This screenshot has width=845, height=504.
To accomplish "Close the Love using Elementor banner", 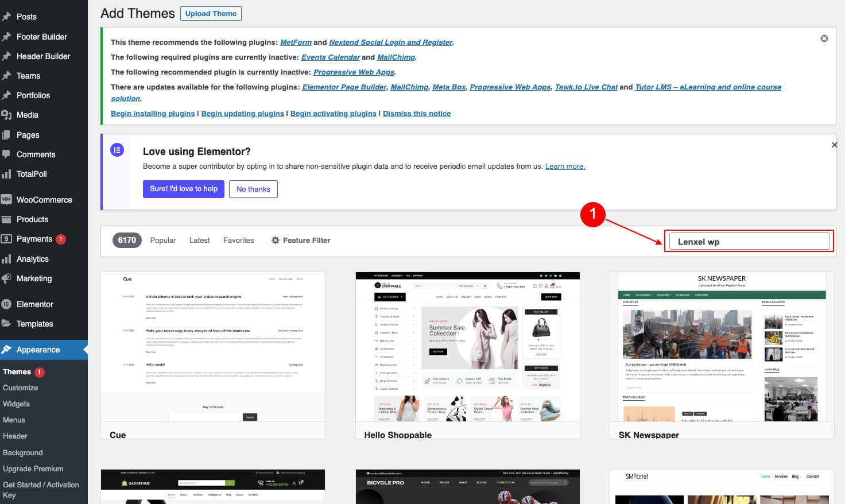I will [835, 145].
